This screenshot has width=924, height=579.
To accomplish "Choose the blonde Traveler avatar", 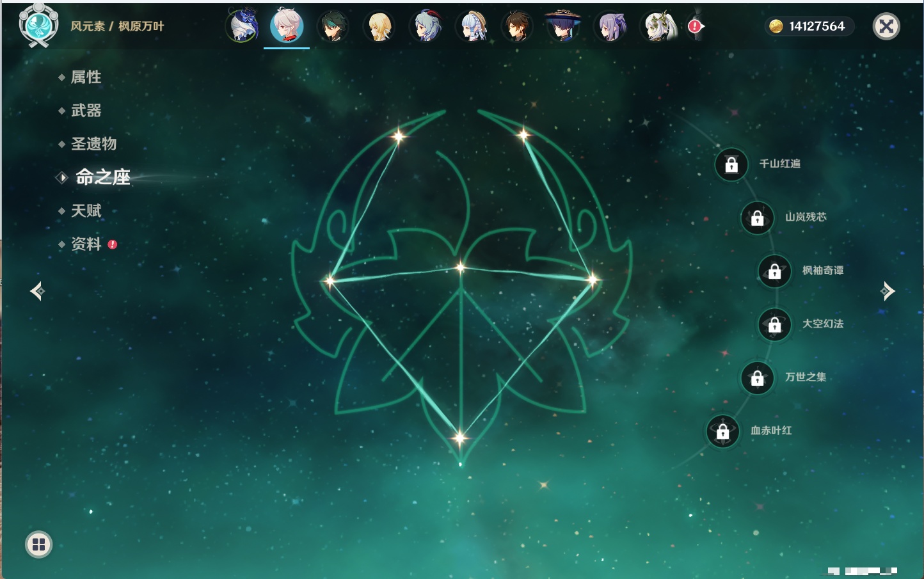I will coord(379,26).
